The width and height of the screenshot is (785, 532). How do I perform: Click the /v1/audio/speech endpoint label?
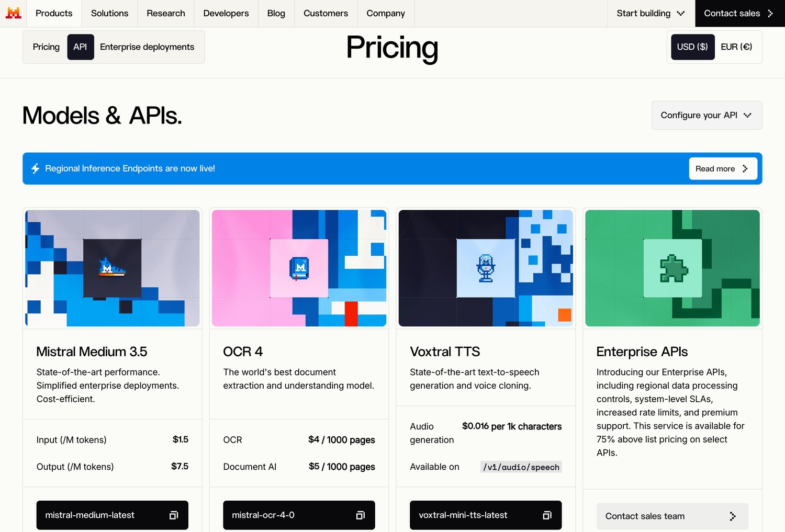click(x=521, y=467)
